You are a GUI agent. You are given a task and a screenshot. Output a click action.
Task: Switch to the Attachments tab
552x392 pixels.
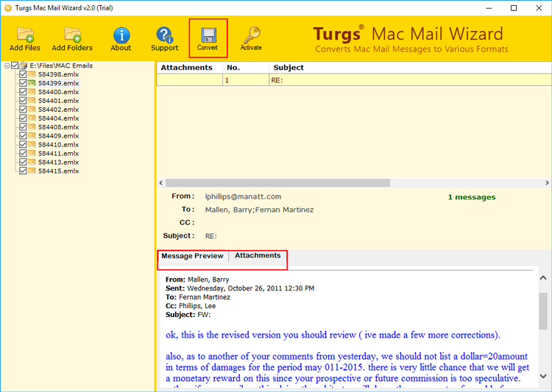pyautogui.click(x=258, y=255)
